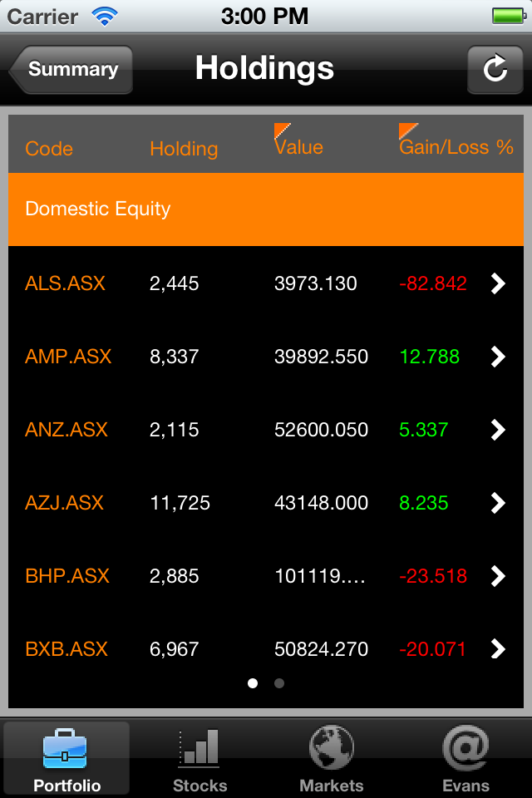The image size is (532, 798).
Task: Open the Portfolio briefcase tab
Action: pyautogui.click(x=66, y=757)
